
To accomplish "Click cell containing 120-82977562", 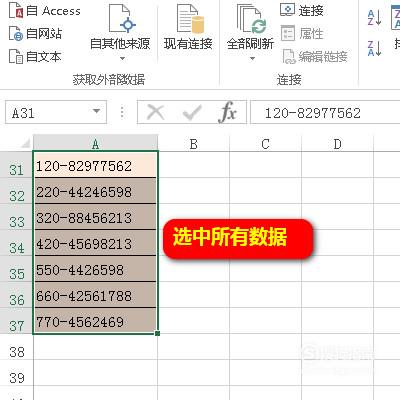I will (95, 165).
